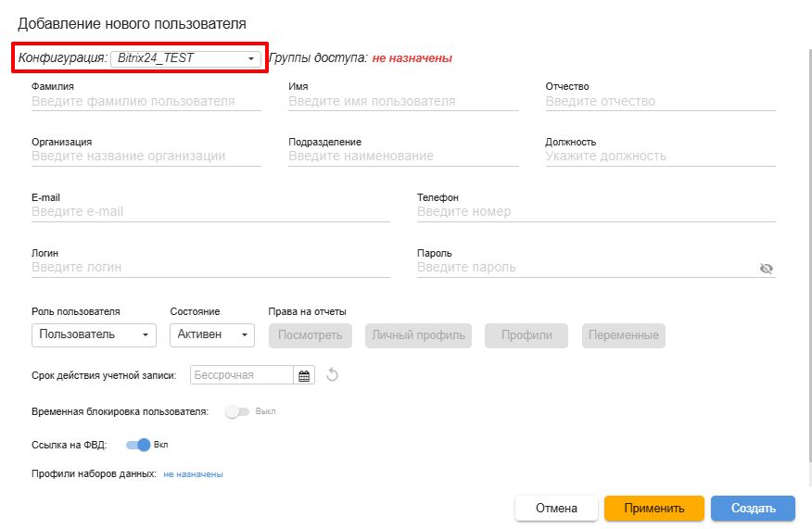Click the Отмена button
Viewport: 812px width, 529px height.
(x=556, y=509)
